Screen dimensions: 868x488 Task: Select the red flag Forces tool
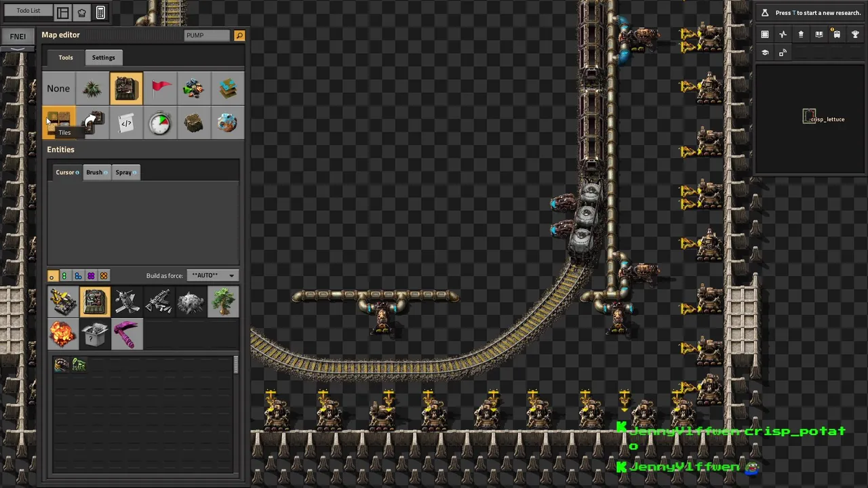(160, 89)
